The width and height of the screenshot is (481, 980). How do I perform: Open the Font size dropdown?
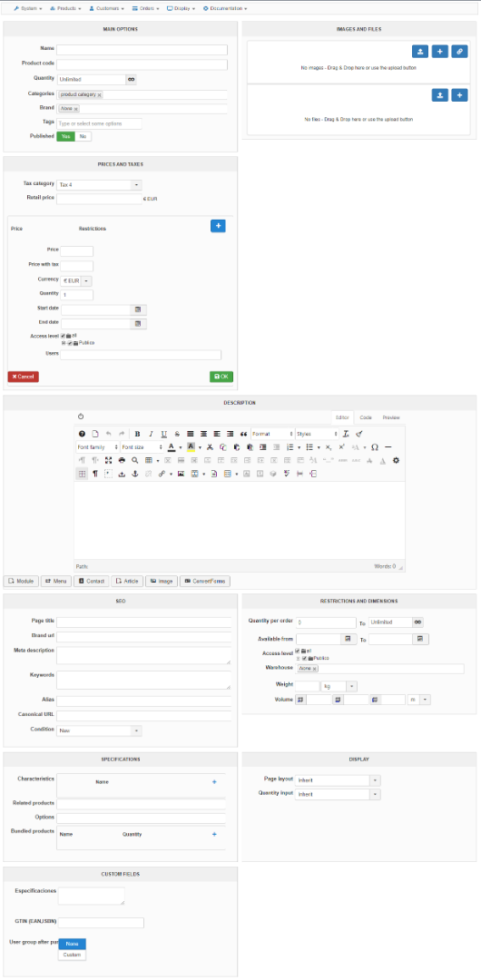(x=142, y=447)
